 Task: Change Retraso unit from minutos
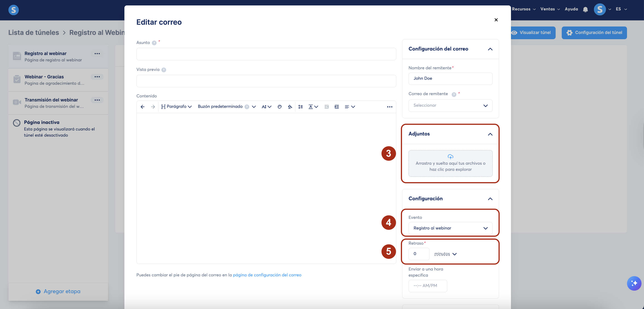point(445,254)
